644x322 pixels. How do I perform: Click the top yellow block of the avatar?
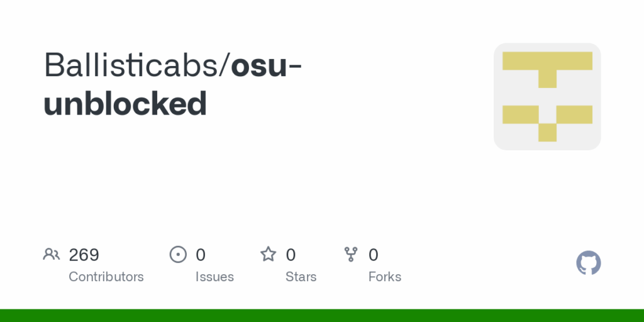pyautogui.click(x=547, y=61)
